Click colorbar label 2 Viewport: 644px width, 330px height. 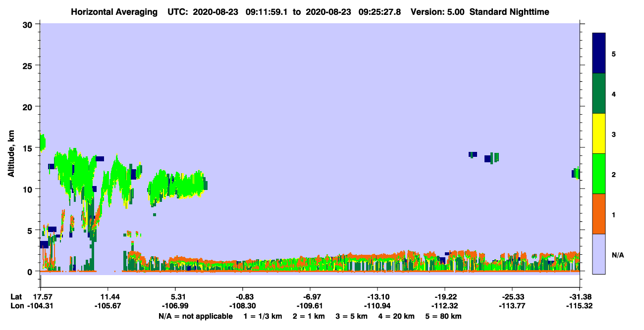point(613,175)
